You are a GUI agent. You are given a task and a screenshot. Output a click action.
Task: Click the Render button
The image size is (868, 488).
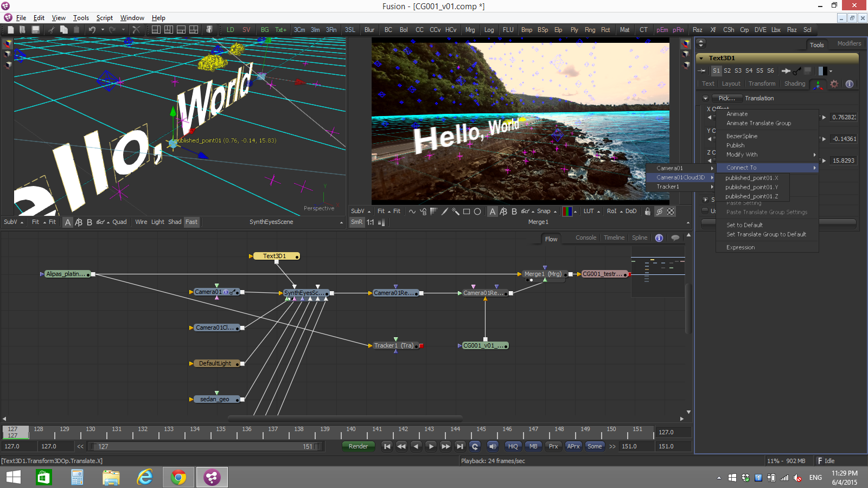[358, 446]
